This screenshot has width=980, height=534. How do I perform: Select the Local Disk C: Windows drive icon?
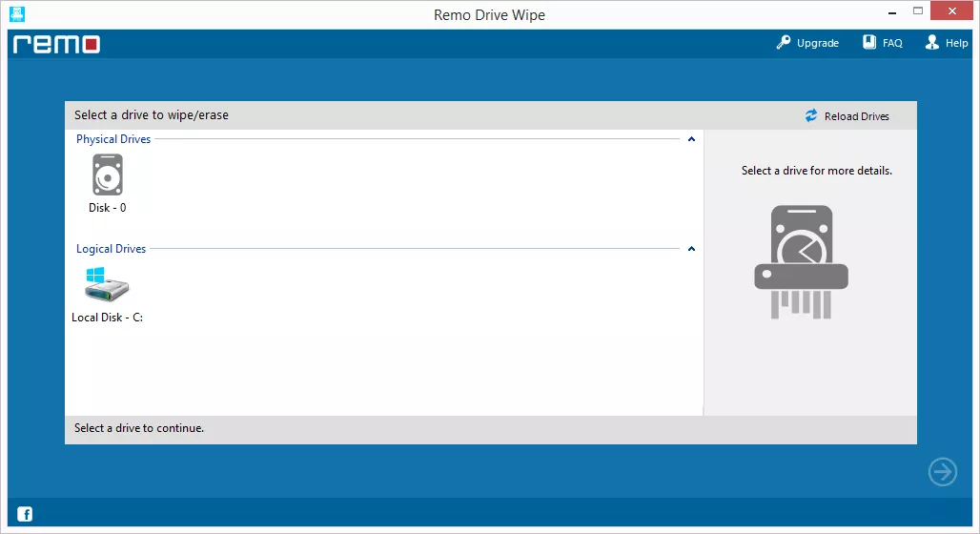tap(107, 285)
